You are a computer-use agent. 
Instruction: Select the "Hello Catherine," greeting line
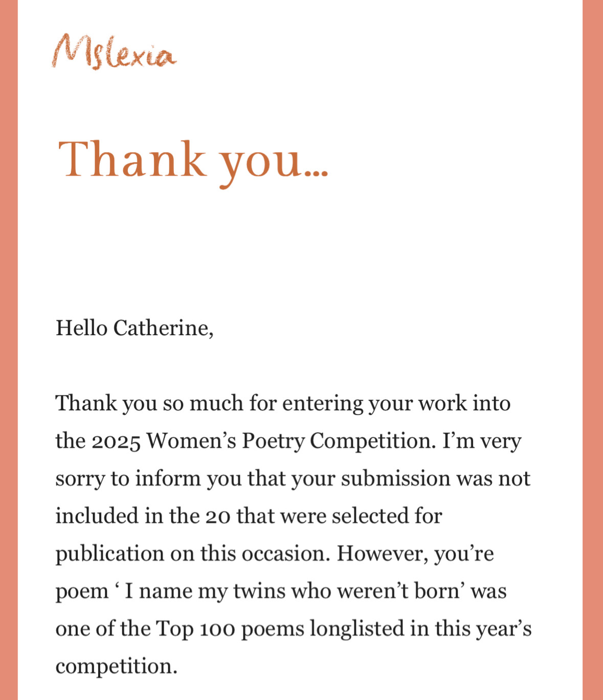point(135,328)
